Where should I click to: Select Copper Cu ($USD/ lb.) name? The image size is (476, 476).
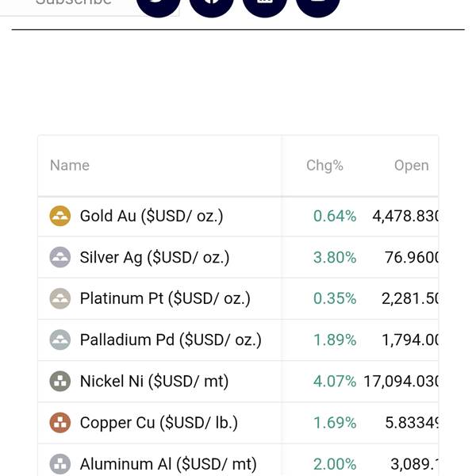(x=159, y=422)
